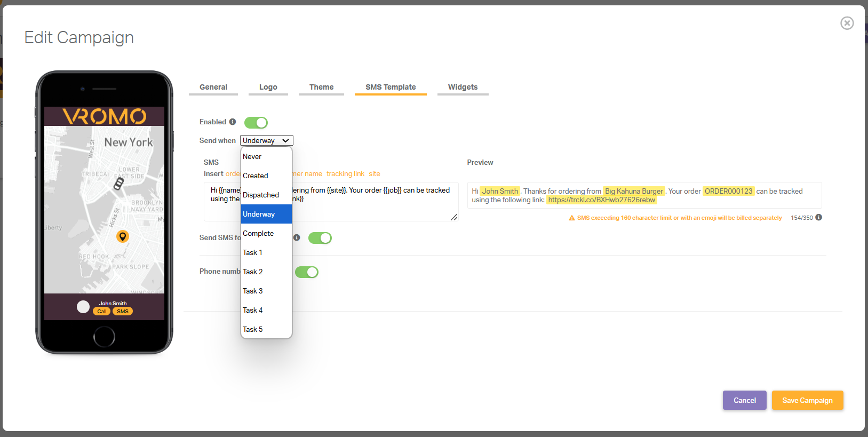The image size is (868, 437).
Task: Click Big Kahuna Burger in preview
Action: (x=634, y=191)
